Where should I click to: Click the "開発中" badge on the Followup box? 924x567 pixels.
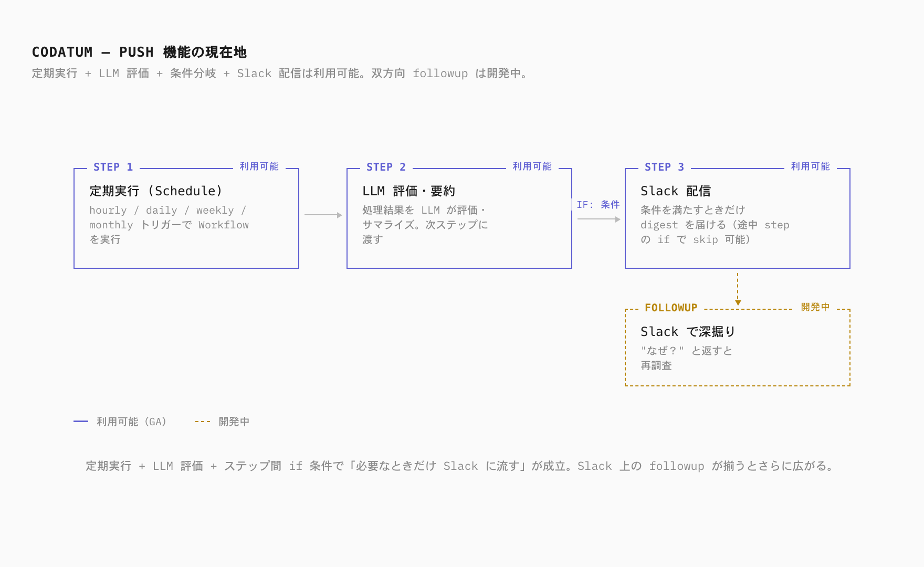[815, 307]
